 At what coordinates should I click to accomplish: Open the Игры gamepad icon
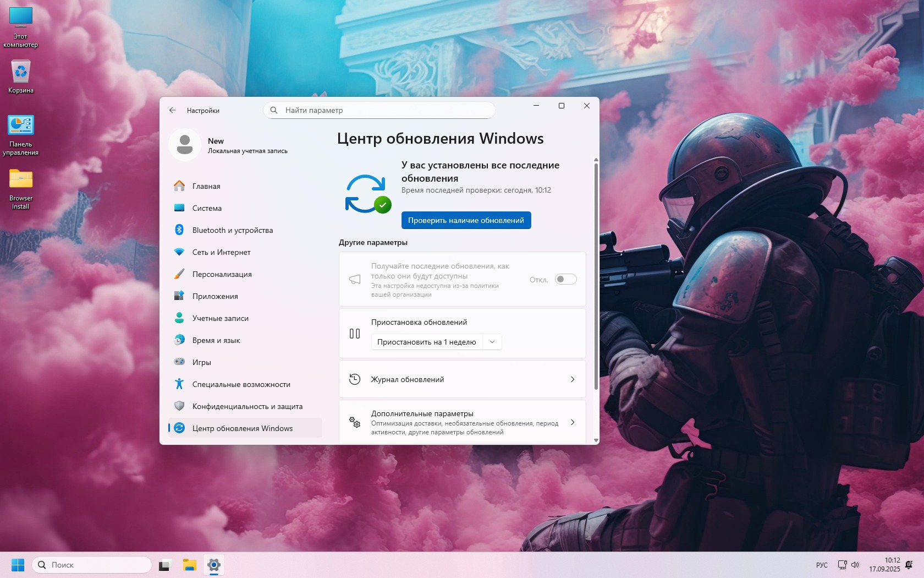click(179, 362)
